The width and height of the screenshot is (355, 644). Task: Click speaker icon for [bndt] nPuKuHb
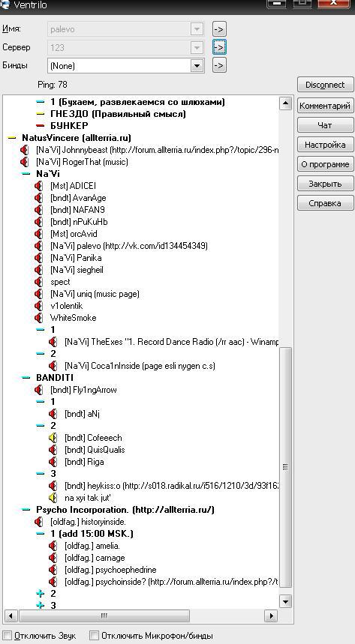39,222
